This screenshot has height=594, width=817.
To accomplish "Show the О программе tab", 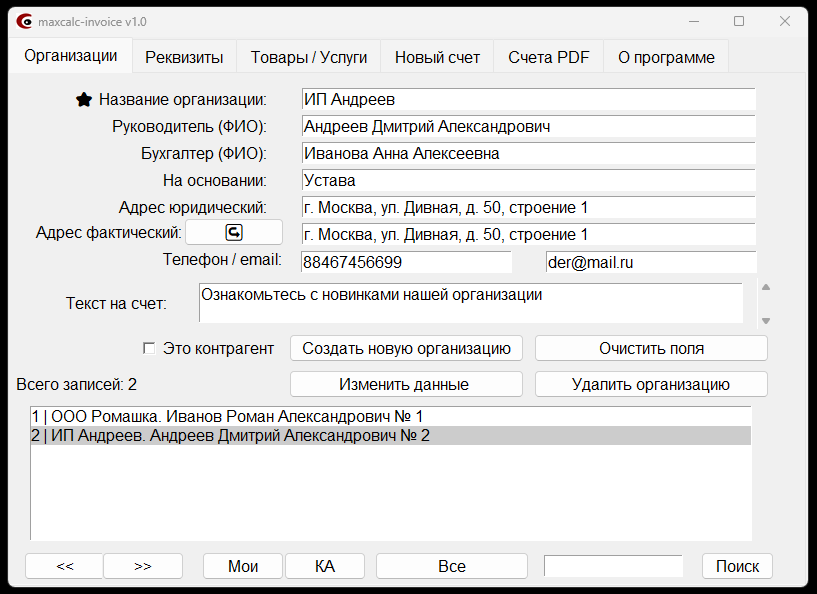I will tap(666, 57).
